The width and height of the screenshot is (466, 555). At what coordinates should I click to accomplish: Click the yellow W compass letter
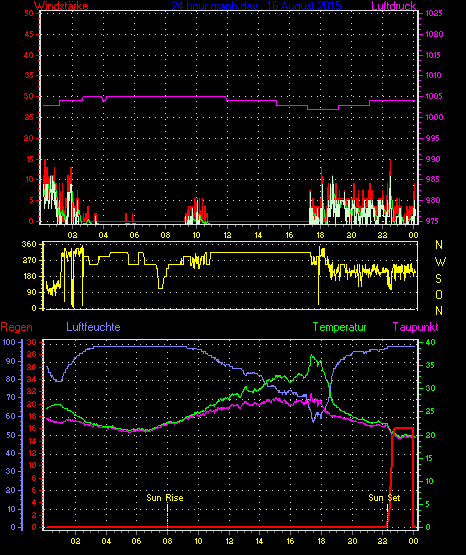pos(440,262)
